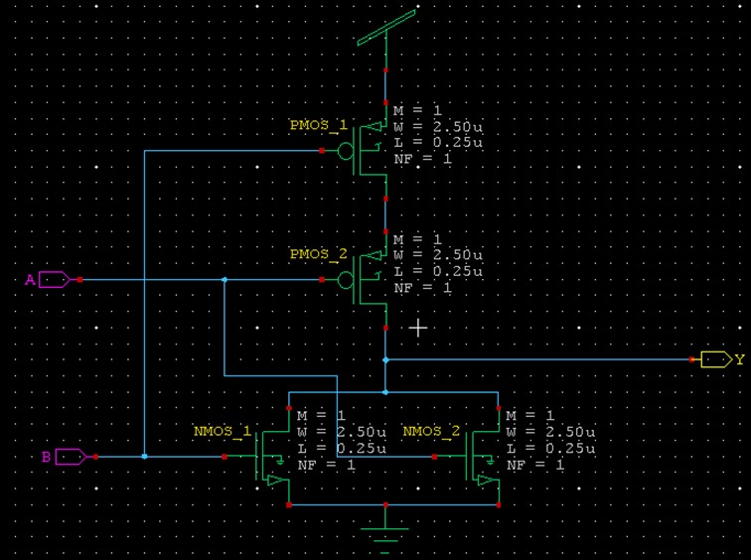Click the junction dot on wire A
751x560 pixels.
click(225, 280)
